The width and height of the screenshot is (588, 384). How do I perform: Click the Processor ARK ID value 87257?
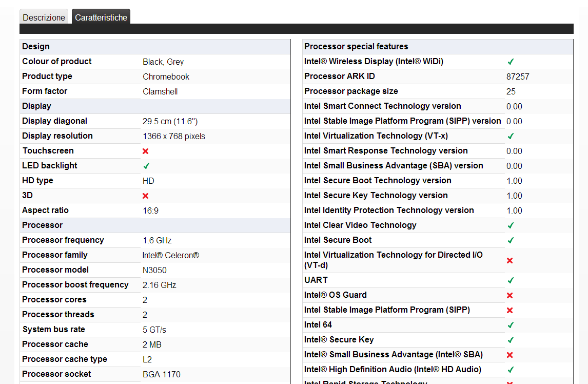[518, 76]
